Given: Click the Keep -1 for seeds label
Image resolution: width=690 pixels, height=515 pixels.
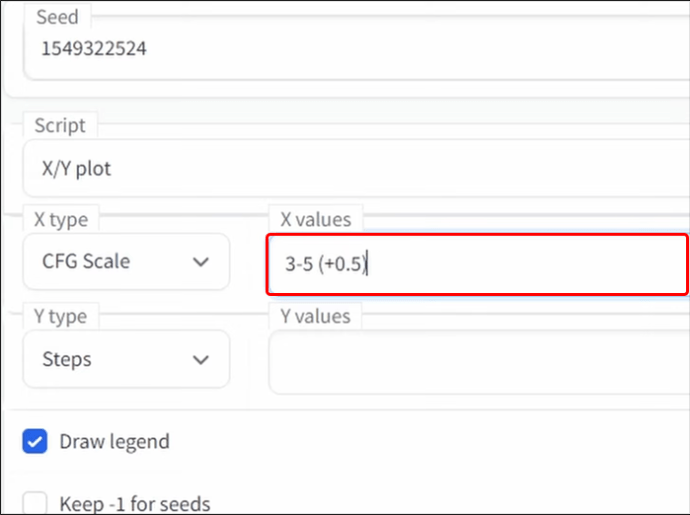Looking at the screenshot, I should [x=134, y=504].
